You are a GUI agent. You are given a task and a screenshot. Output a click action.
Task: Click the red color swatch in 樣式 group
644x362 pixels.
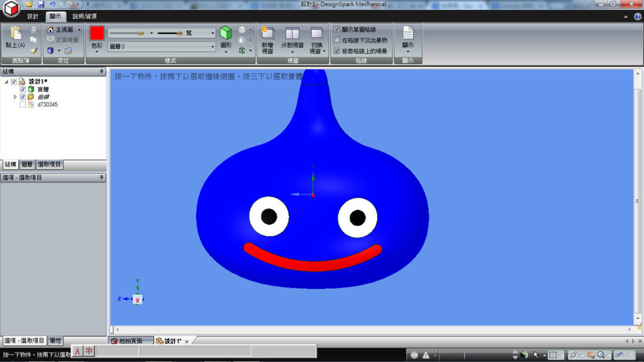[x=97, y=33]
